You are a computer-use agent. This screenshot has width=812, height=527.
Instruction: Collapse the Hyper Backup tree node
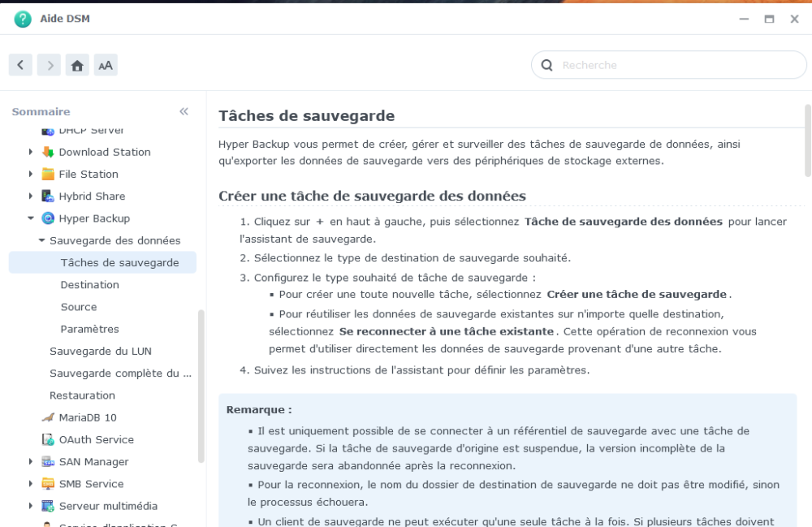[31, 218]
